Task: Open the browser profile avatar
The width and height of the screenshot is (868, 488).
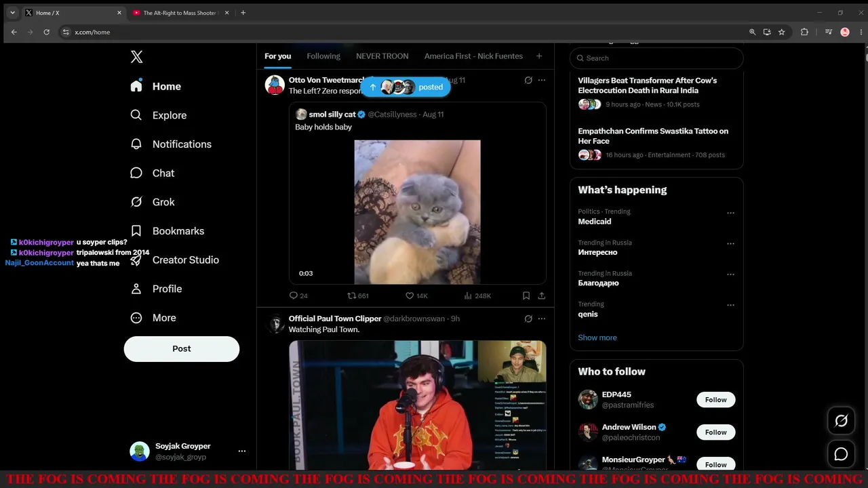Action: pyautogui.click(x=845, y=32)
